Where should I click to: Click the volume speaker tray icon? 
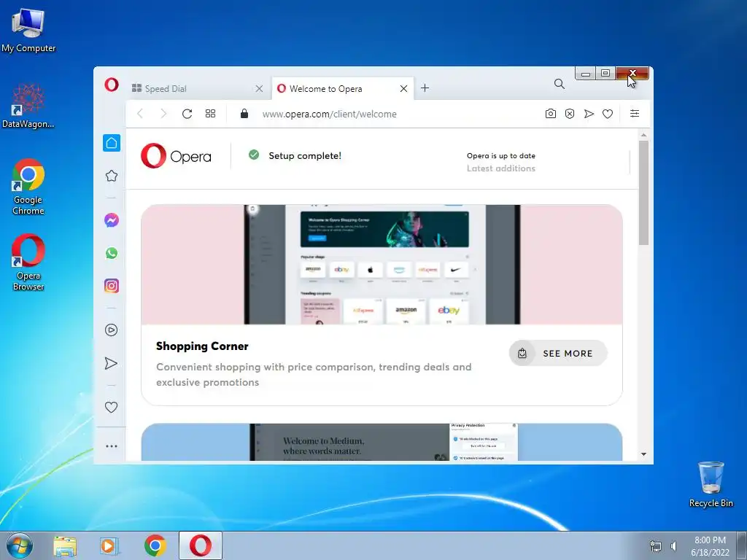[673, 546]
